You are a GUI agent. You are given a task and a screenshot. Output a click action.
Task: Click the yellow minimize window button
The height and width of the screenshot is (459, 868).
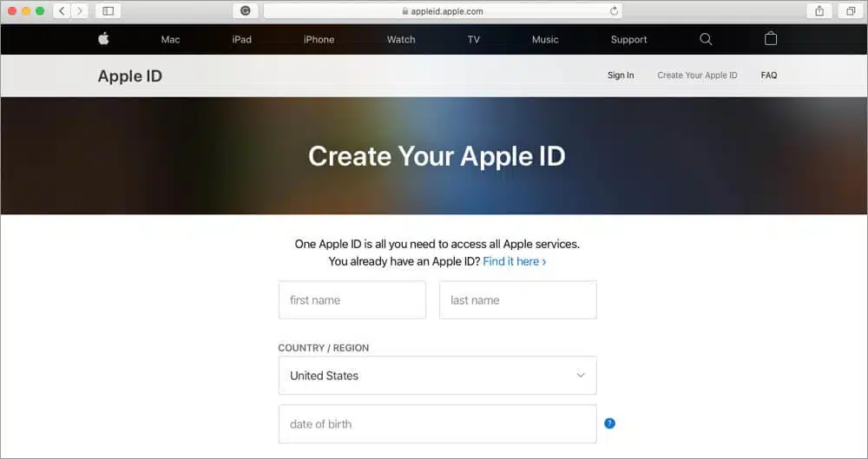[x=25, y=11]
